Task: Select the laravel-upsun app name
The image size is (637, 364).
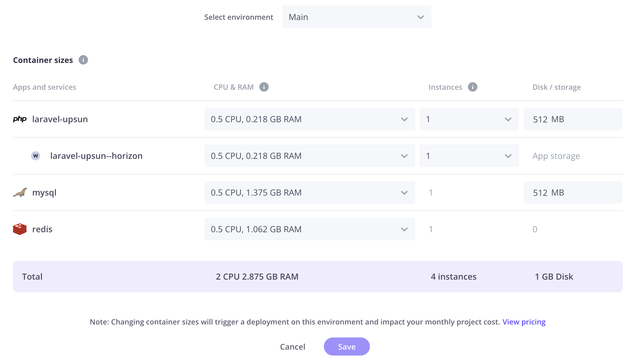Action: click(60, 119)
